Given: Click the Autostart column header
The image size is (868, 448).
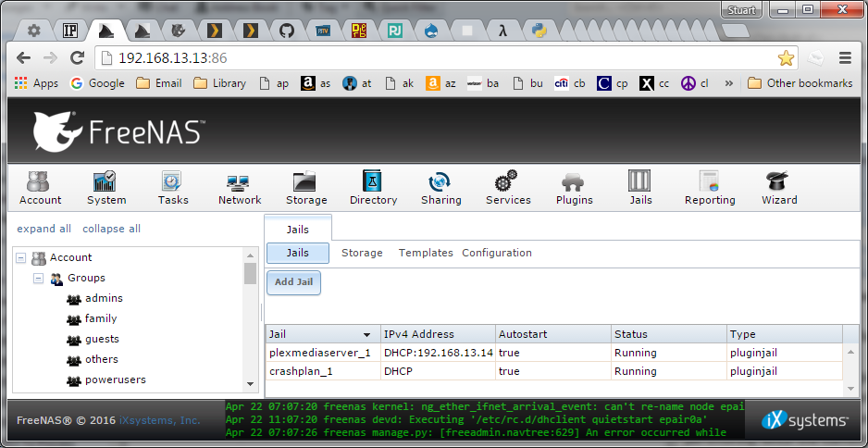Looking at the screenshot, I should [x=553, y=334].
